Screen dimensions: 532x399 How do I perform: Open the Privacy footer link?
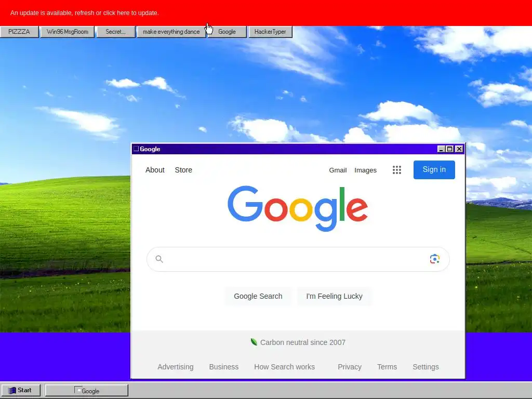(350, 367)
